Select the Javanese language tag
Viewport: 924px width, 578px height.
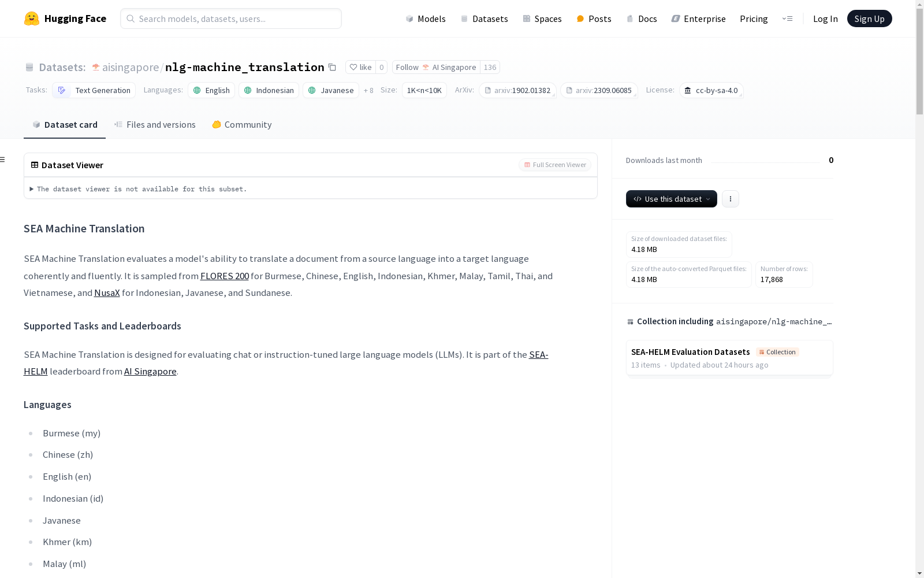point(331,90)
